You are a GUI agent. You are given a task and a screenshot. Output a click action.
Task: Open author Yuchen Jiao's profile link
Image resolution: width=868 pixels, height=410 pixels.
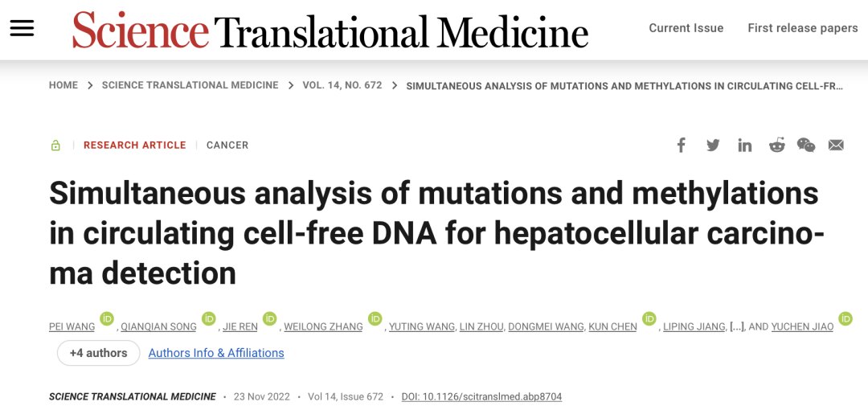(x=802, y=327)
